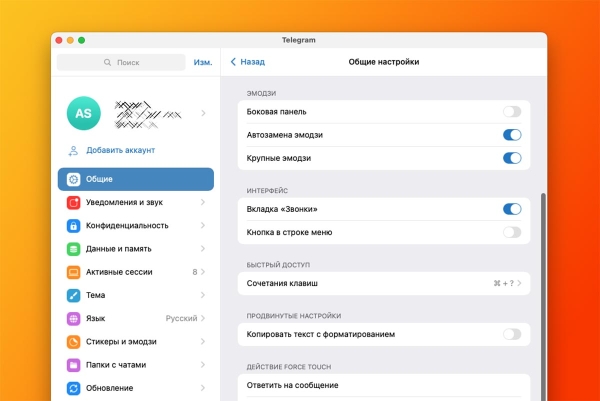This screenshot has height=401, width=600.
Task: Select the Обновление menu item
Action: [135, 388]
